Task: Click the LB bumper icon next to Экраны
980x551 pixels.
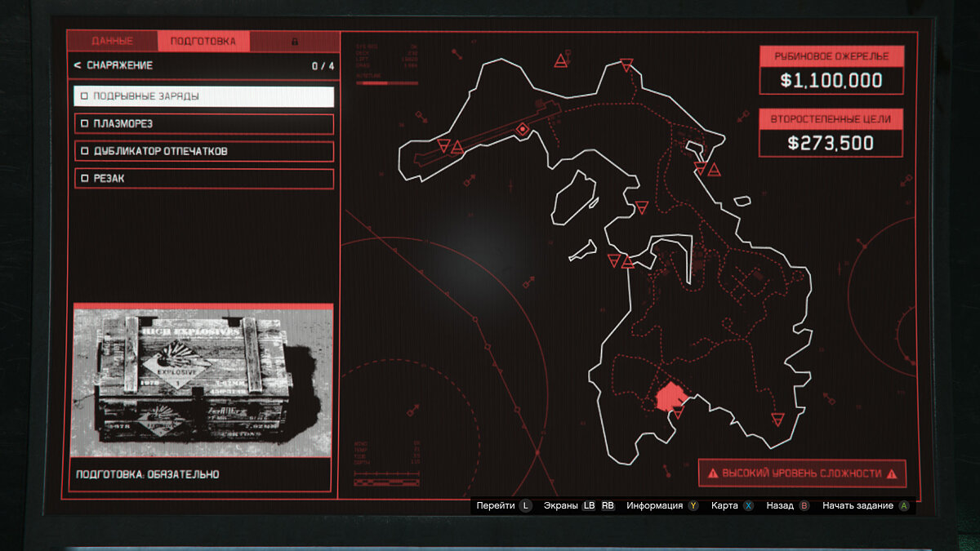Action: click(x=590, y=506)
